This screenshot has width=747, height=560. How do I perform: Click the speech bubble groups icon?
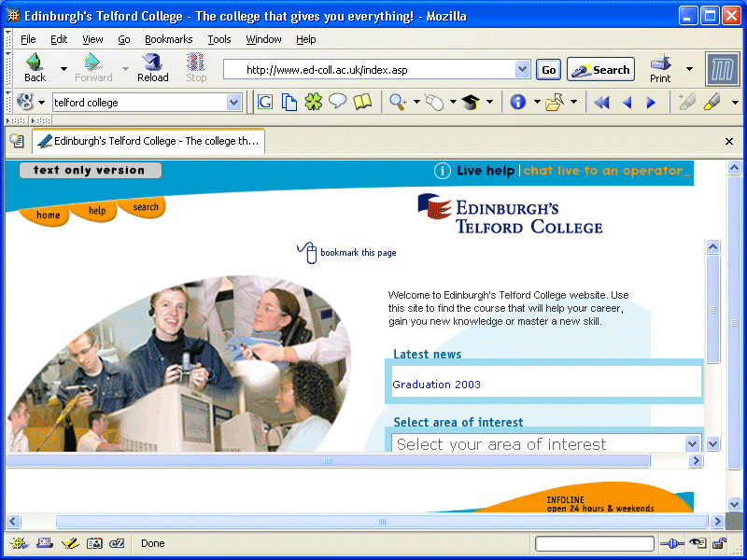coord(337,102)
